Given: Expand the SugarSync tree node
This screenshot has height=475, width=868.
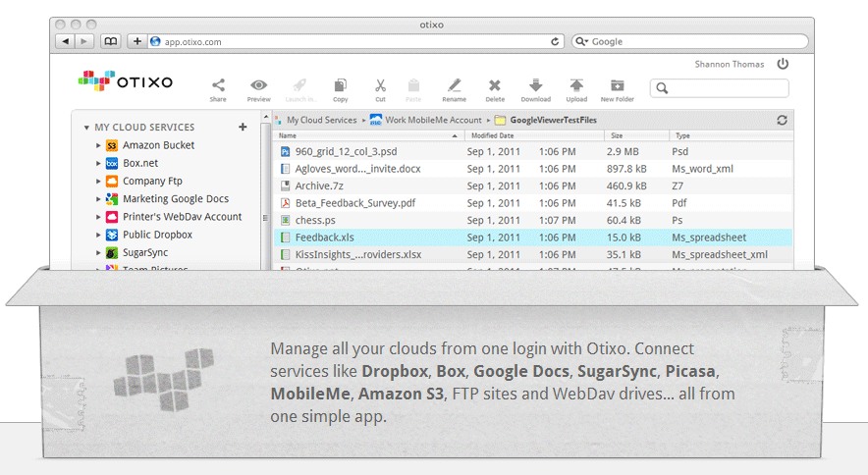Looking at the screenshot, I should tap(98, 252).
